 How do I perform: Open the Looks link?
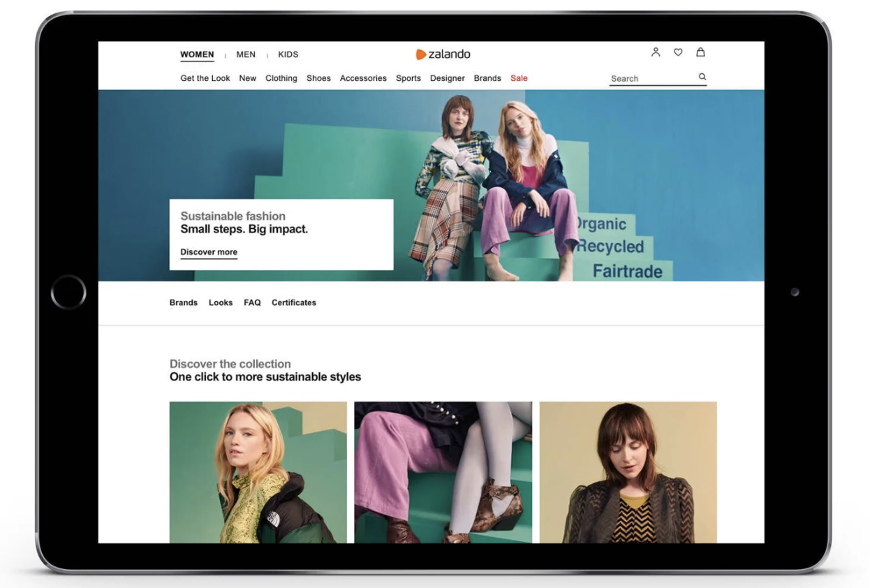pyautogui.click(x=221, y=302)
